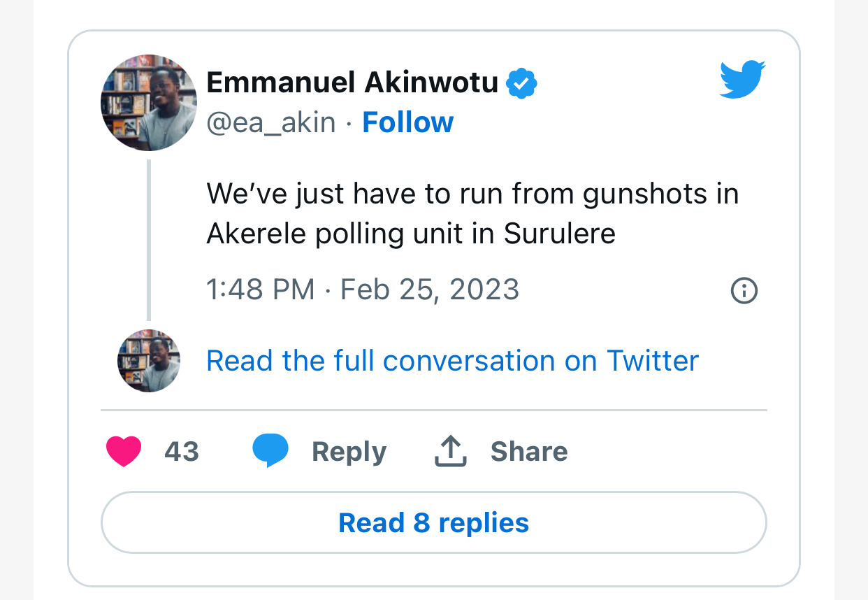This screenshot has width=868, height=600.
Task: Open the 1:48 PM · Feb 25, 2023 timestamp
Action: [x=363, y=290]
